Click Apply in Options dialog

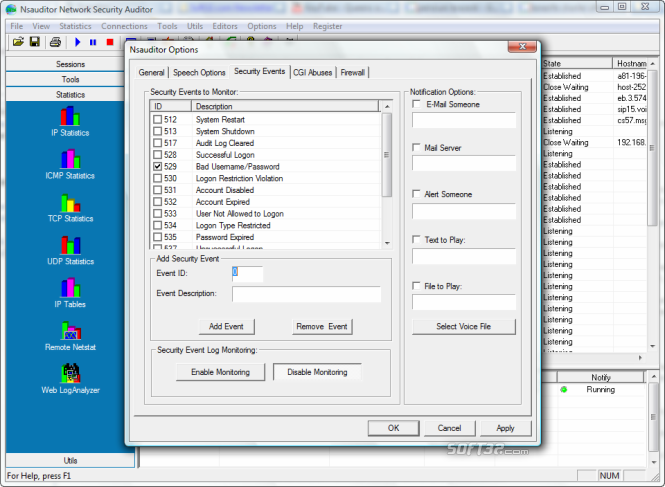tap(506, 428)
